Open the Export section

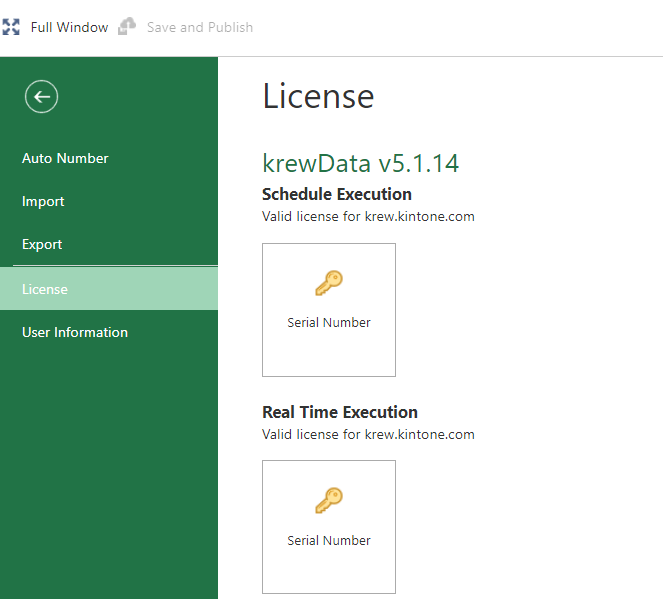click(109, 244)
